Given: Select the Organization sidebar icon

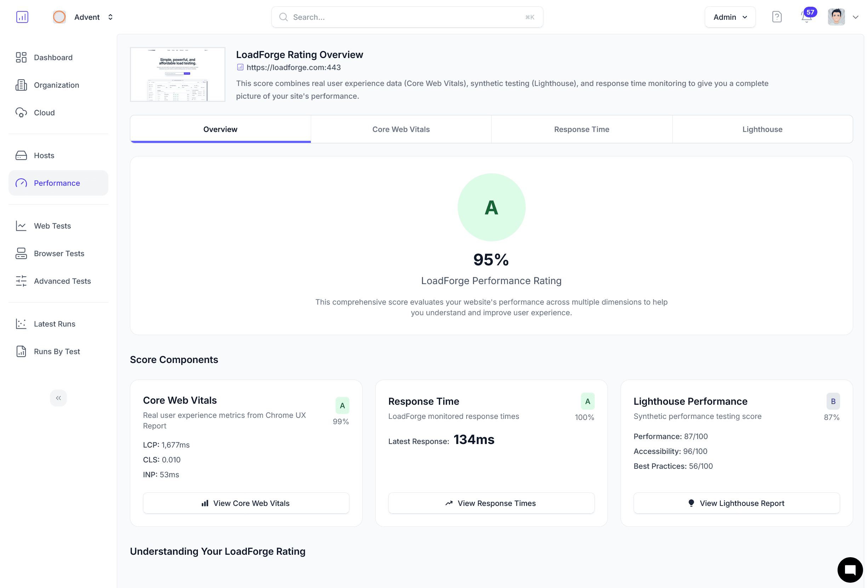Looking at the screenshot, I should [x=21, y=85].
